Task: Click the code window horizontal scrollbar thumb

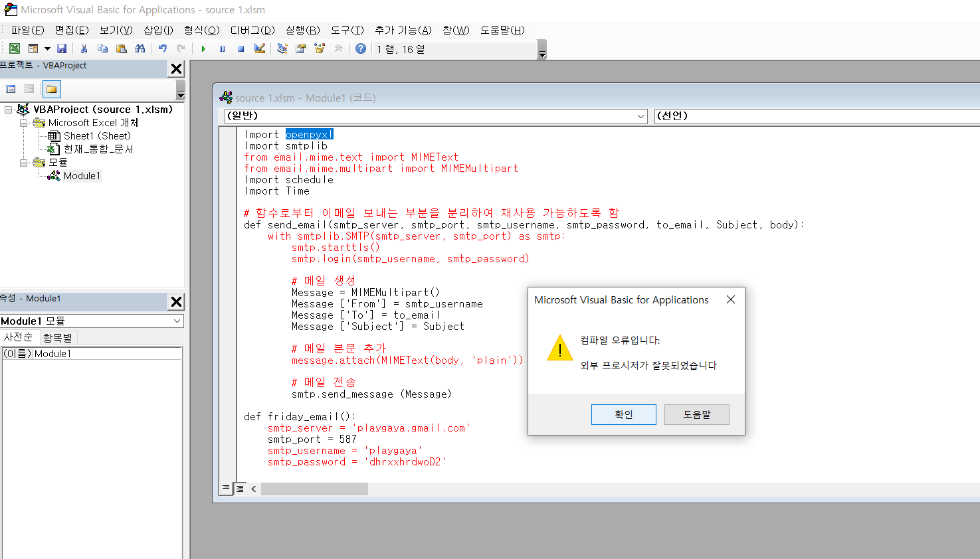Action: click(x=314, y=489)
